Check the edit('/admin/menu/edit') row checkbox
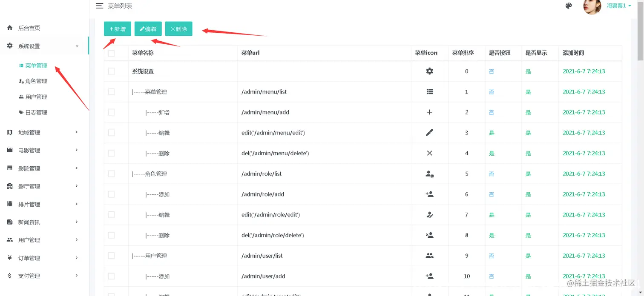The image size is (644, 296). pyautogui.click(x=112, y=133)
